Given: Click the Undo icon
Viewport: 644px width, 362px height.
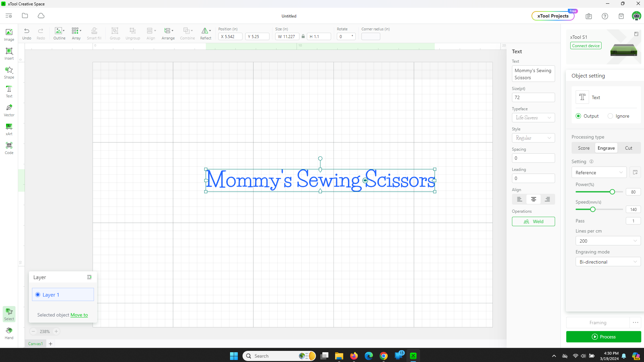Looking at the screenshot, I should coord(27,31).
